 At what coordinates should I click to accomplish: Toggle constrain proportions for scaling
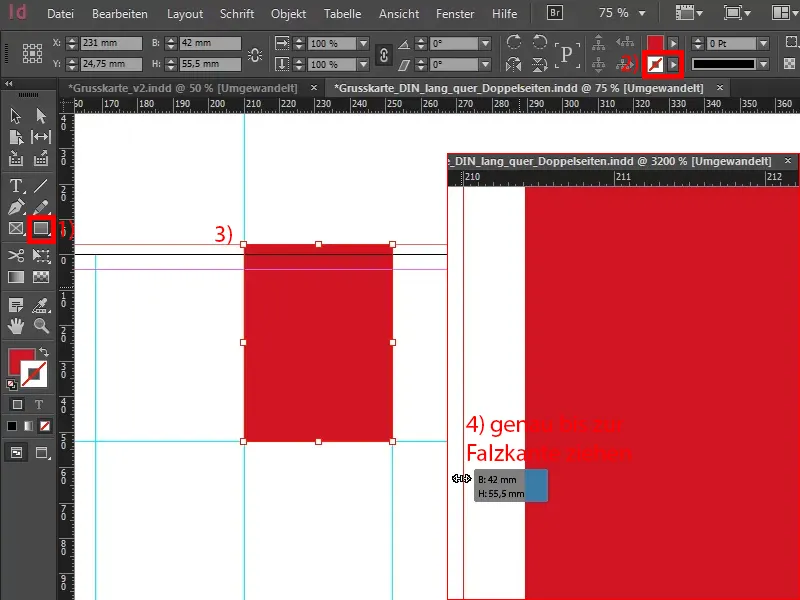coord(384,54)
